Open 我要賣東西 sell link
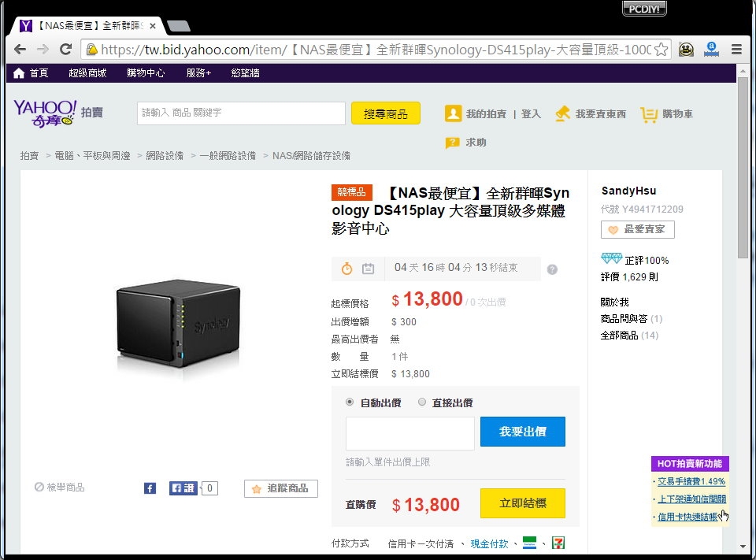Screen dimensions: 756x560 tap(591, 114)
